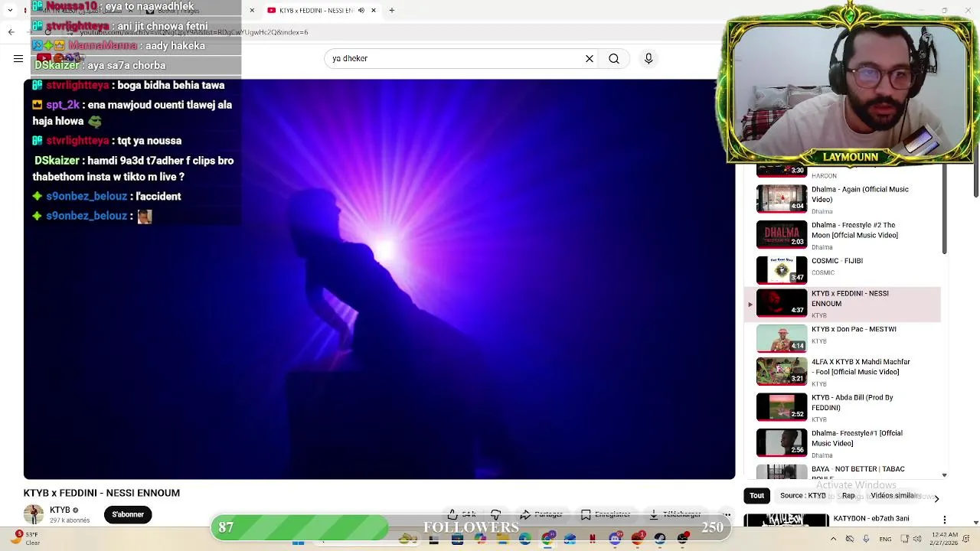Click the tray microphone icon
The height and width of the screenshot is (551, 980).
click(866, 540)
